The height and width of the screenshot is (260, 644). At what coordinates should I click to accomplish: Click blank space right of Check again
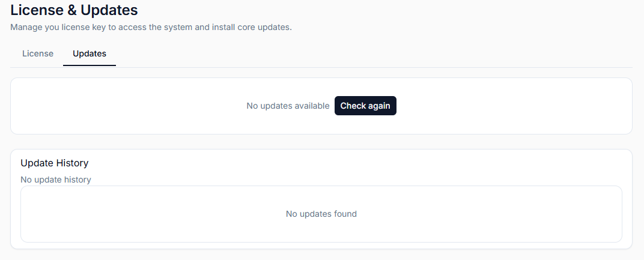(x=514, y=106)
